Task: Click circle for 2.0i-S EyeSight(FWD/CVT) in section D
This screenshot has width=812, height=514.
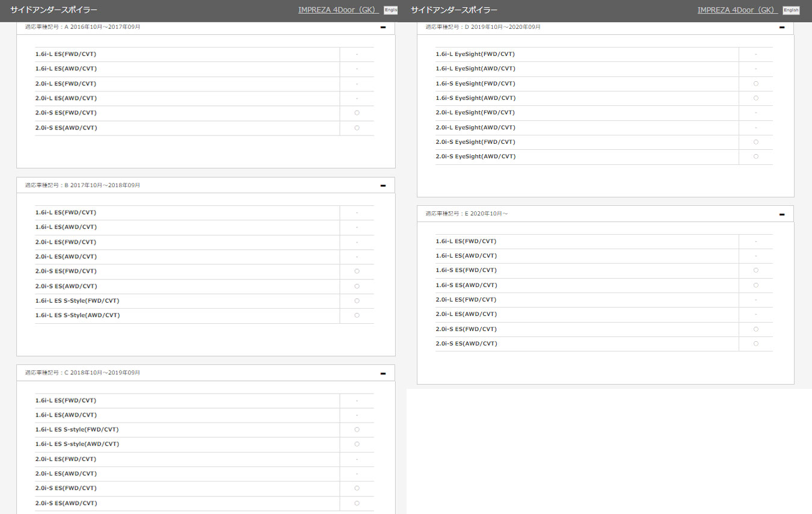Action: [755, 142]
